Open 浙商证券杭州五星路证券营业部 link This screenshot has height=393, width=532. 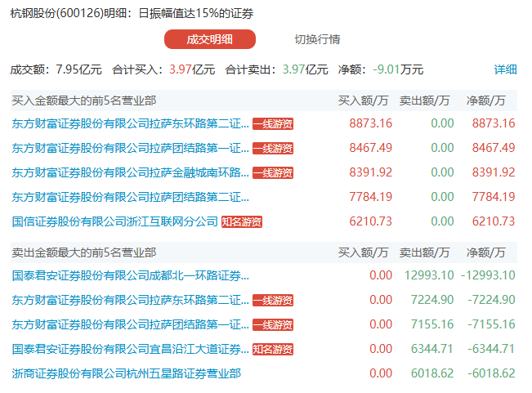(x=126, y=373)
